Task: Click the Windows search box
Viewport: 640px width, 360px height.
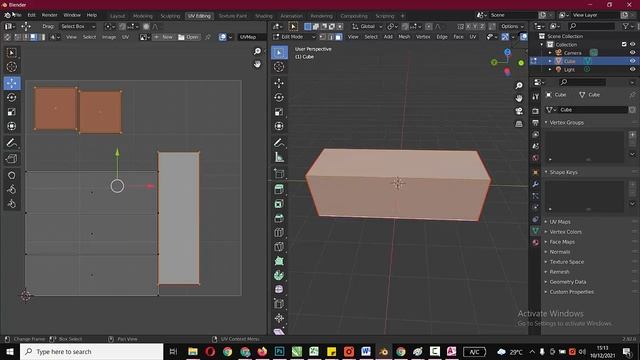Action: tap(91, 351)
